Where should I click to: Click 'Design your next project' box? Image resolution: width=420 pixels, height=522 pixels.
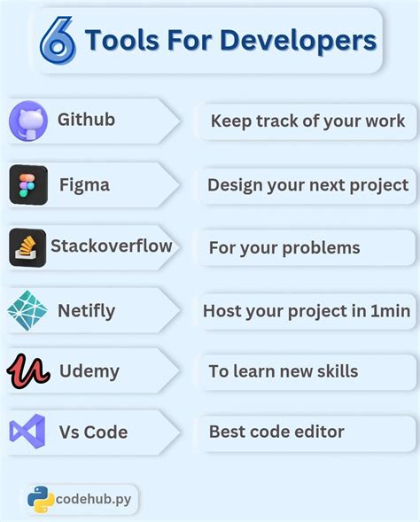(307, 185)
